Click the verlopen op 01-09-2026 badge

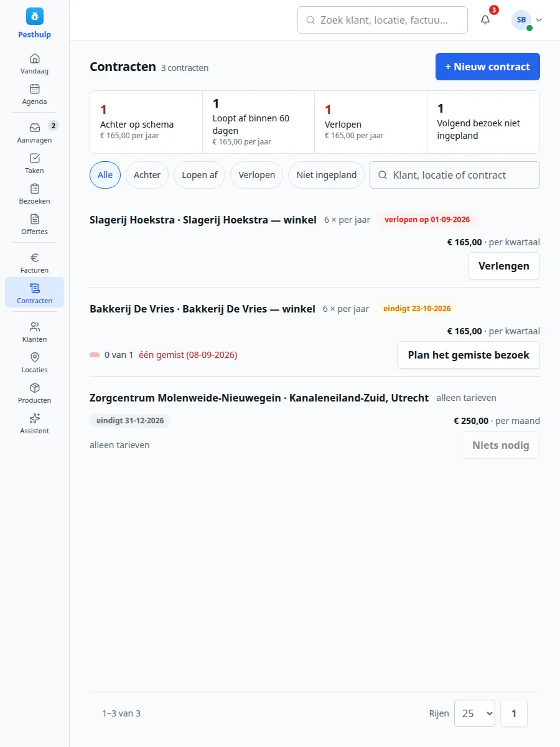pos(427,220)
